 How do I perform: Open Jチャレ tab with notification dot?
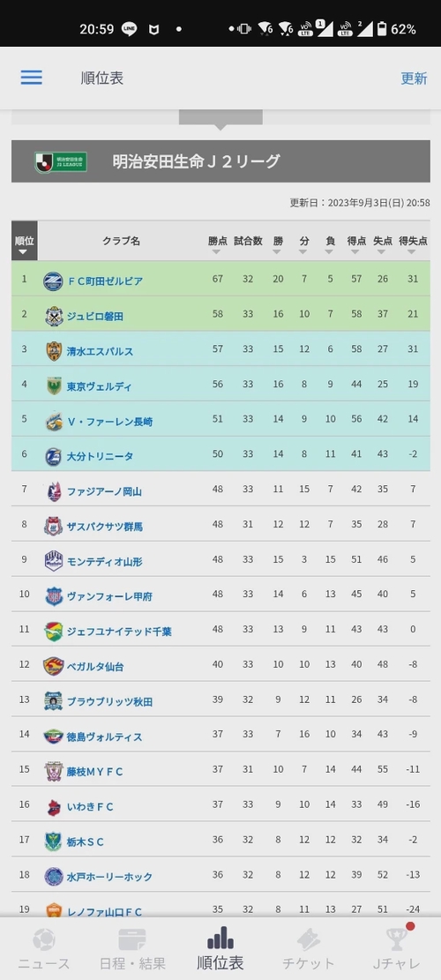click(396, 949)
